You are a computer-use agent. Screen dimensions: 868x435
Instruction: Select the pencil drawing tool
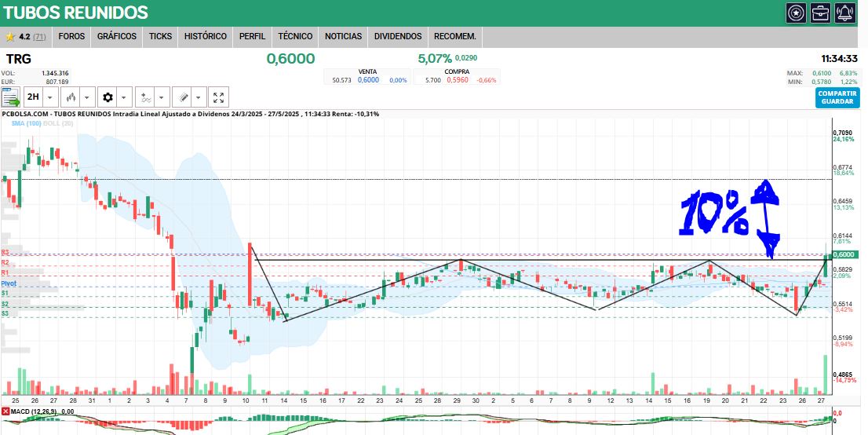coord(181,97)
